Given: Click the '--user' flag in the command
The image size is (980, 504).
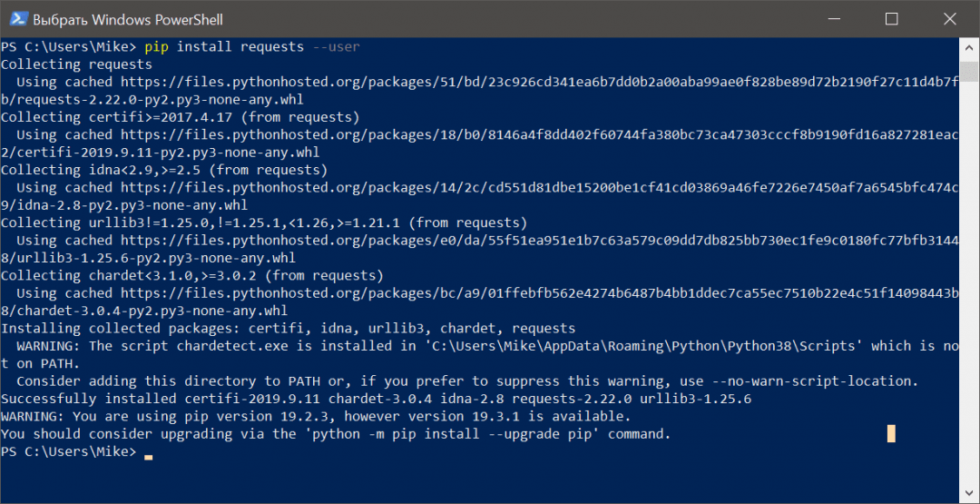Looking at the screenshot, I should click(337, 46).
